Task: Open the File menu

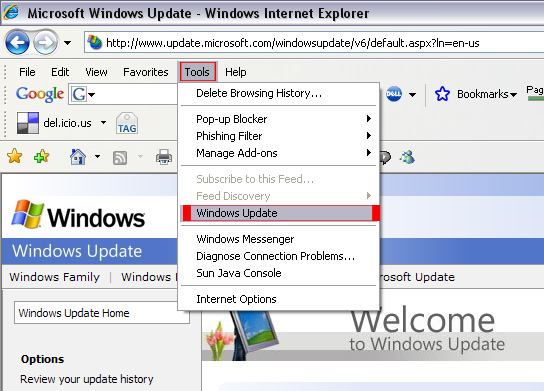Action: pos(27,72)
